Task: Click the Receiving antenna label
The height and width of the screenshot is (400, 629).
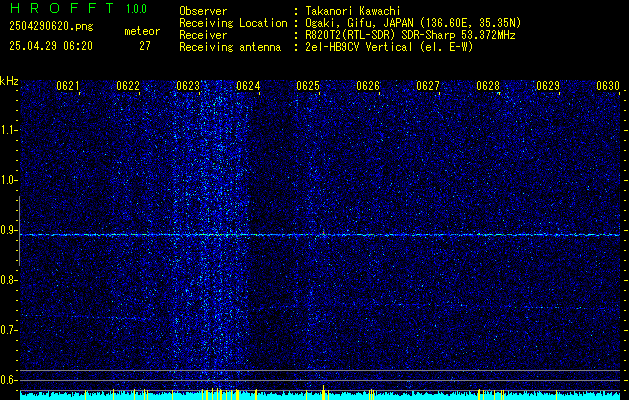Action: [x=230, y=47]
